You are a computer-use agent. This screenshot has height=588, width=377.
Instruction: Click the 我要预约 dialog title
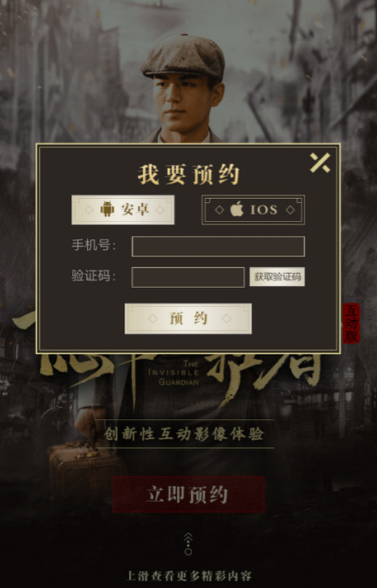(x=188, y=174)
